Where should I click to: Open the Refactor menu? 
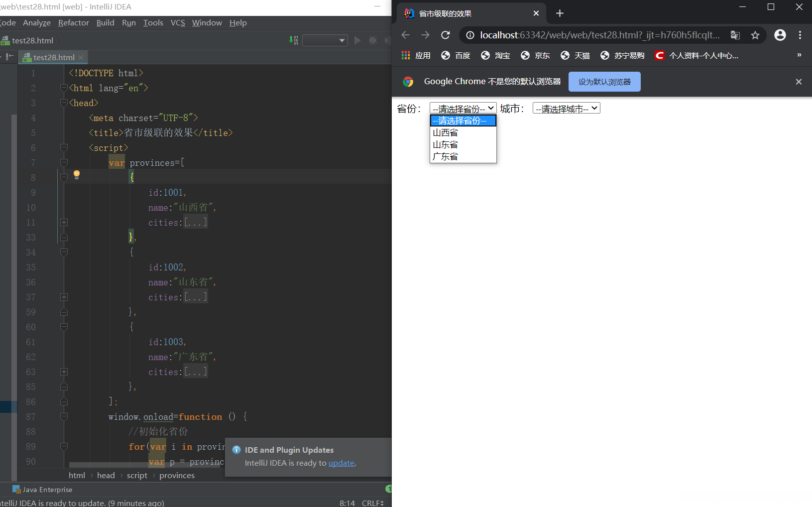pyautogui.click(x=74, y=22)
